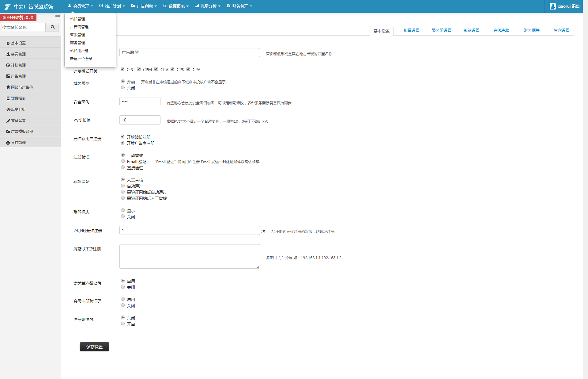Image resolution: width=588 pixels, height=379 pixels.
Task: Click the map pin icon beside 基本设置
Action: (8, 43)
